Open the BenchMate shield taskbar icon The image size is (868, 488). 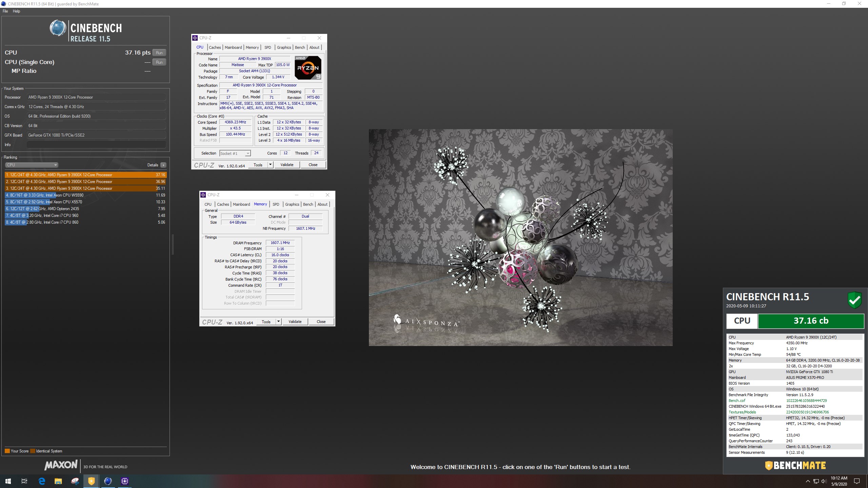(92, 481)
